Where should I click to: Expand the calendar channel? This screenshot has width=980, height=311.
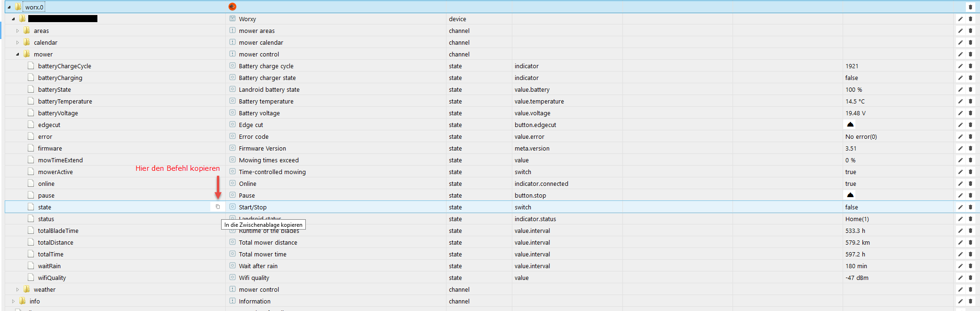18,42
